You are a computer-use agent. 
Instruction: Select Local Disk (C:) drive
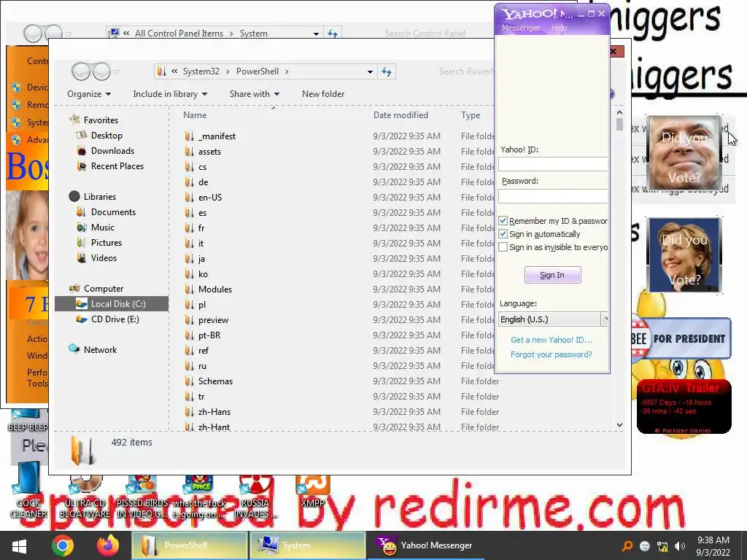coord(112,304)
